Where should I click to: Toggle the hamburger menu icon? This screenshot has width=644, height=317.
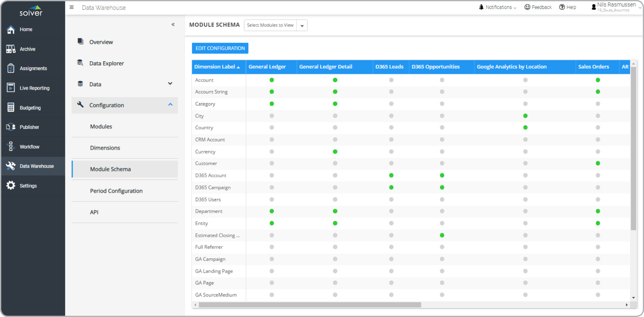(x=72, y=7)
